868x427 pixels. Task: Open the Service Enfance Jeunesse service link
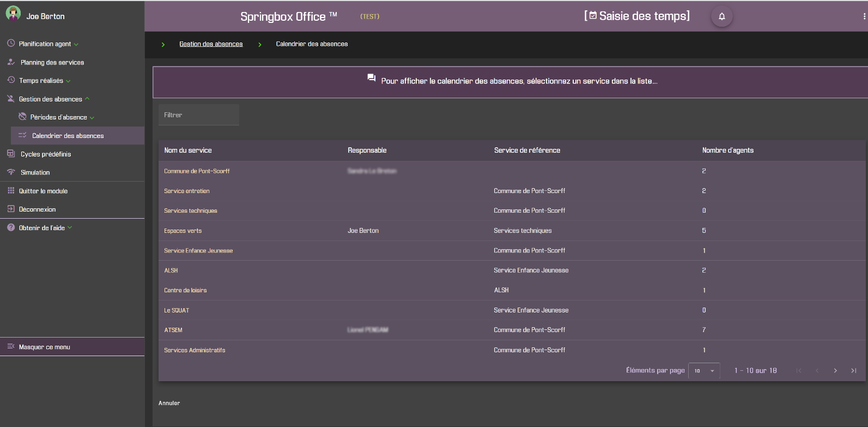[198, 251]
